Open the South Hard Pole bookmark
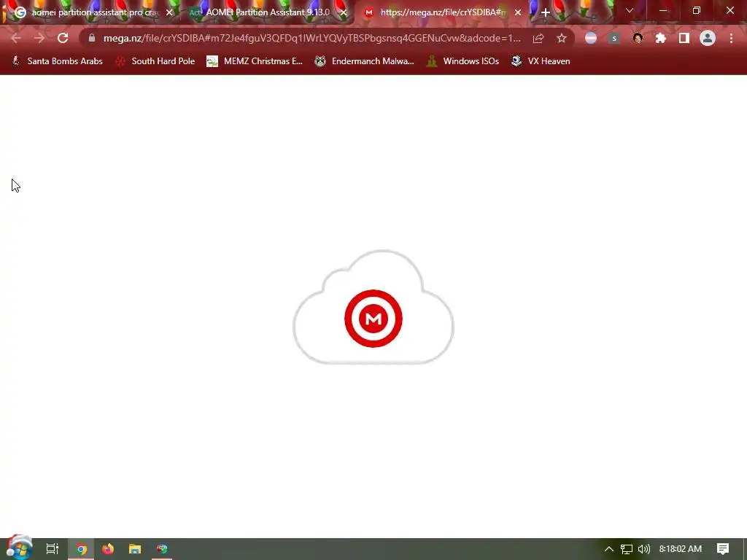The image size is (747, 560). tap(155, 61)
